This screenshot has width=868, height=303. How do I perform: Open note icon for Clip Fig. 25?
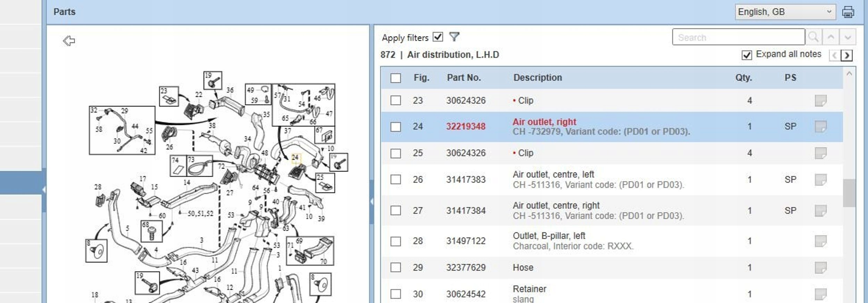tap(821, 153)
